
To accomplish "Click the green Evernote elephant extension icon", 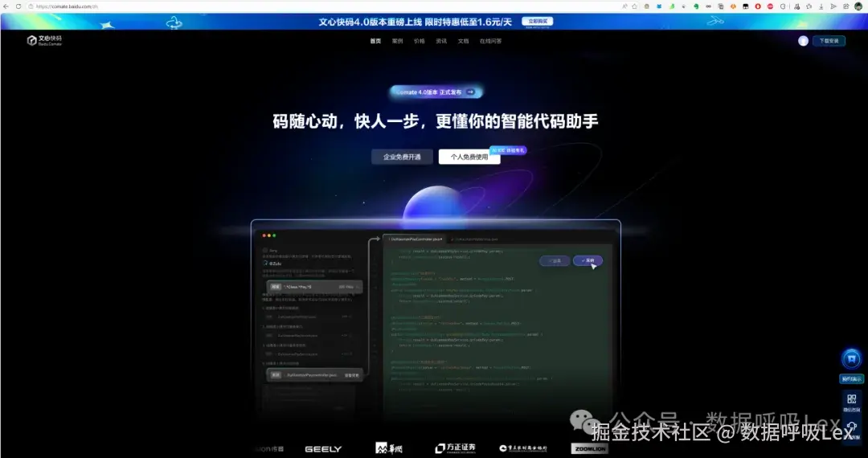I will tap(696, 6).
